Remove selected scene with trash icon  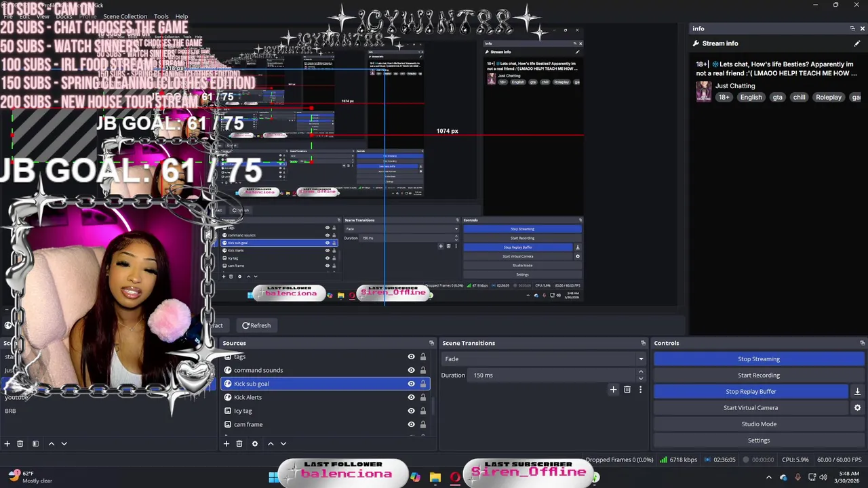(x=20, y=444)
